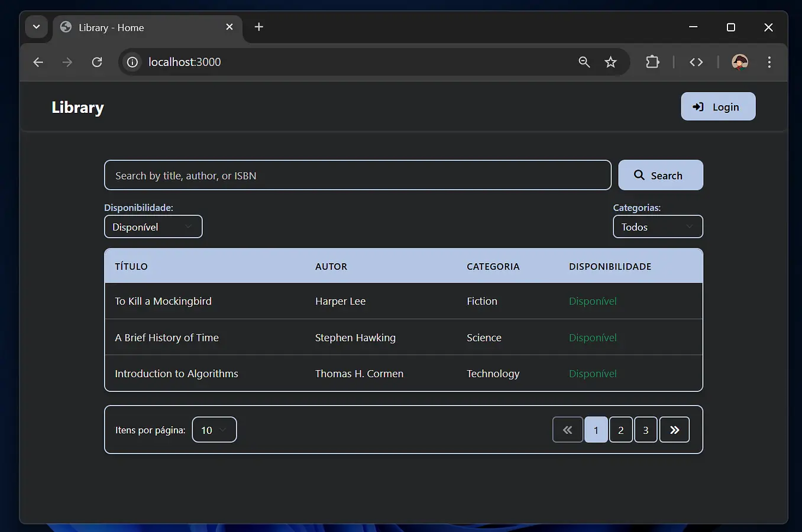Open the Disponibilidade dropdown
Viewport: 802px width, 532px height.
point(153,227)
